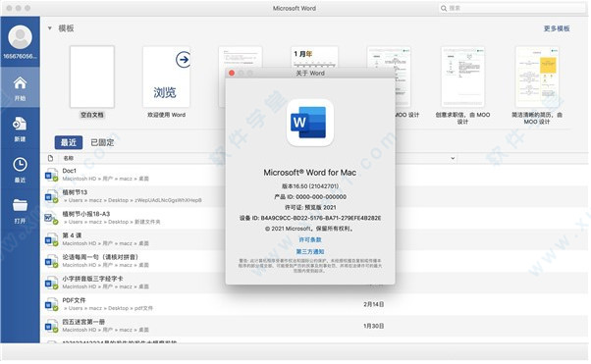The width and height of the screenshot is (591, 364).
Task: Switch to 最近 recent tab
Action: [68, 142]
